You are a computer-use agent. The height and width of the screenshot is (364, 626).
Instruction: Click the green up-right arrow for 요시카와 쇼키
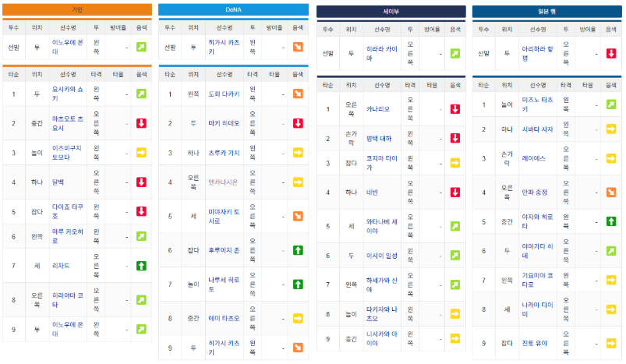[x=141, y=94]
